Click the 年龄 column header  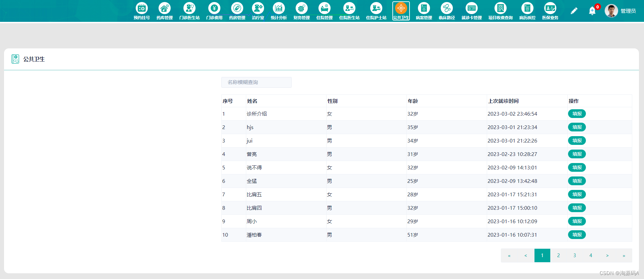(x=413, y=101)
